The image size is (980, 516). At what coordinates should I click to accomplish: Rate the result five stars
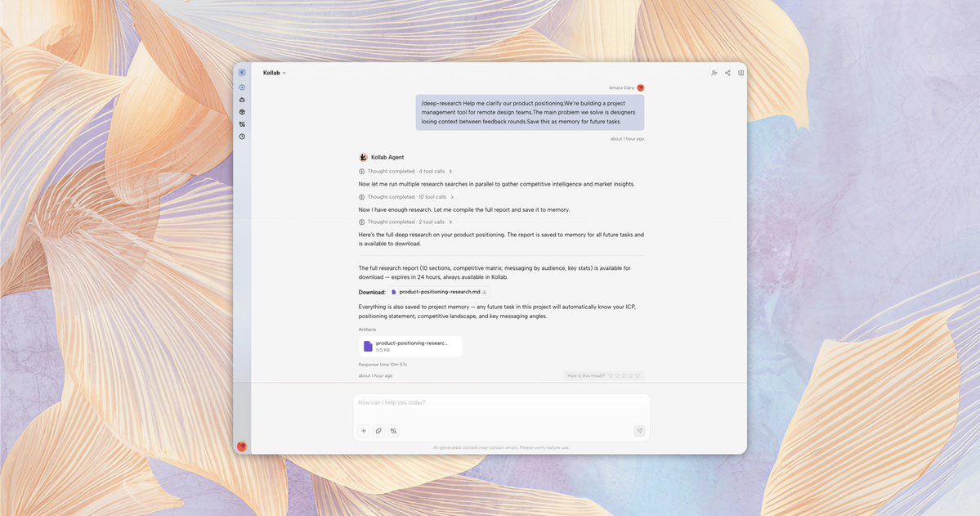[638, 376]
